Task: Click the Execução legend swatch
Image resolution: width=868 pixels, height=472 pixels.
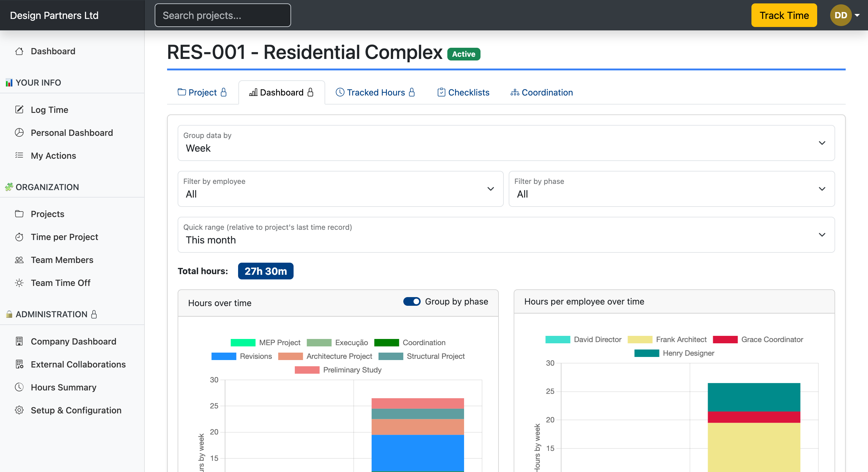Action: pyautogui.click(x=319, y=343)
